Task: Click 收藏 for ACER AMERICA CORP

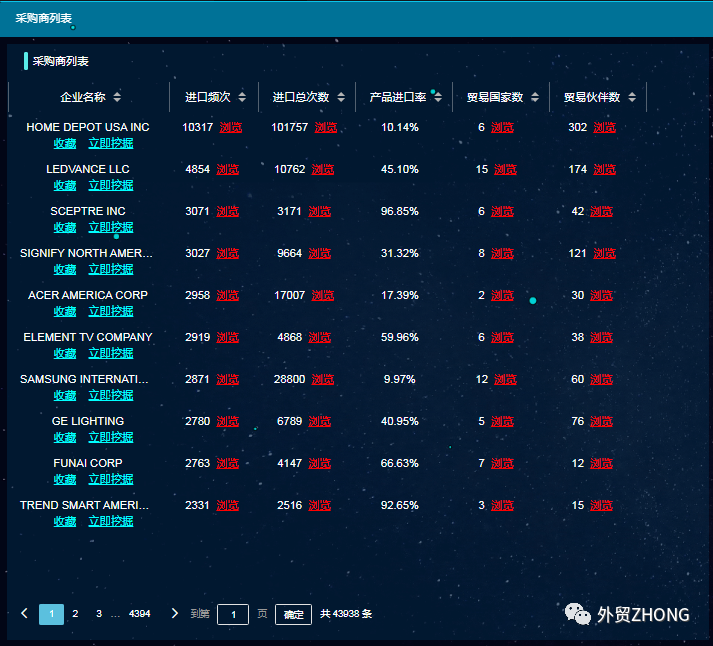Action: (x=65, y=311)
